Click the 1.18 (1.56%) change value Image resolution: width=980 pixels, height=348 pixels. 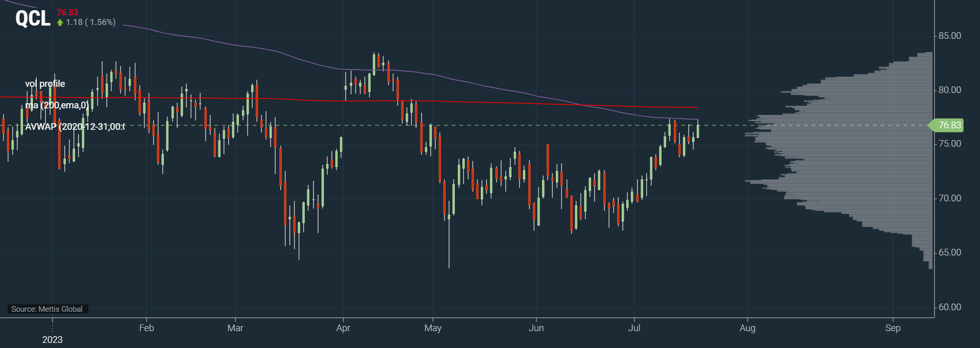91,22
